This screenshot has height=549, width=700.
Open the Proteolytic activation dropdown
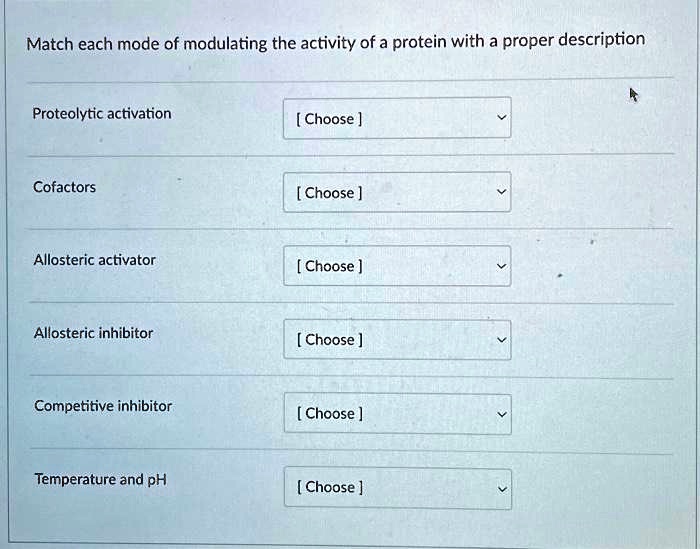[x=397, y=118]
